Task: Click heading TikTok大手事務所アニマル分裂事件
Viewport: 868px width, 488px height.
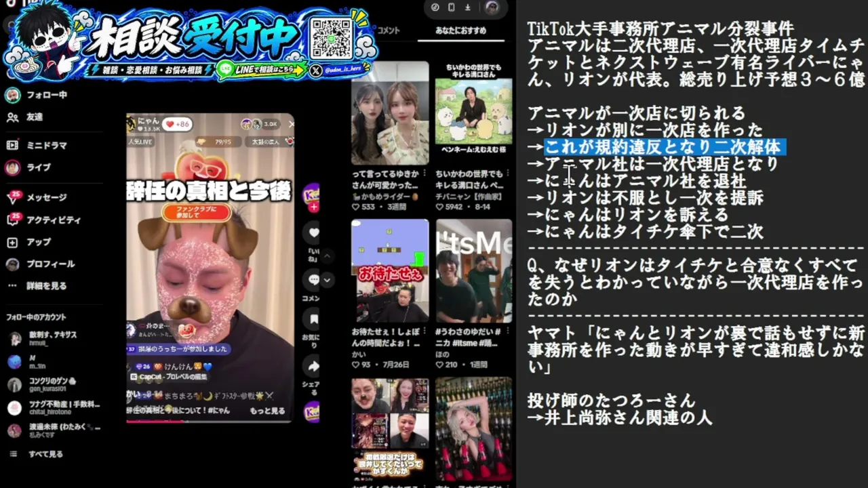Action: pos(661,28)
